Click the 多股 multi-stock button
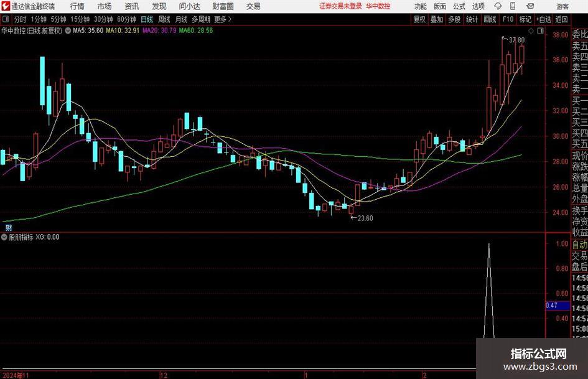This screenshot has width=588, height=379. coord(454,19)
